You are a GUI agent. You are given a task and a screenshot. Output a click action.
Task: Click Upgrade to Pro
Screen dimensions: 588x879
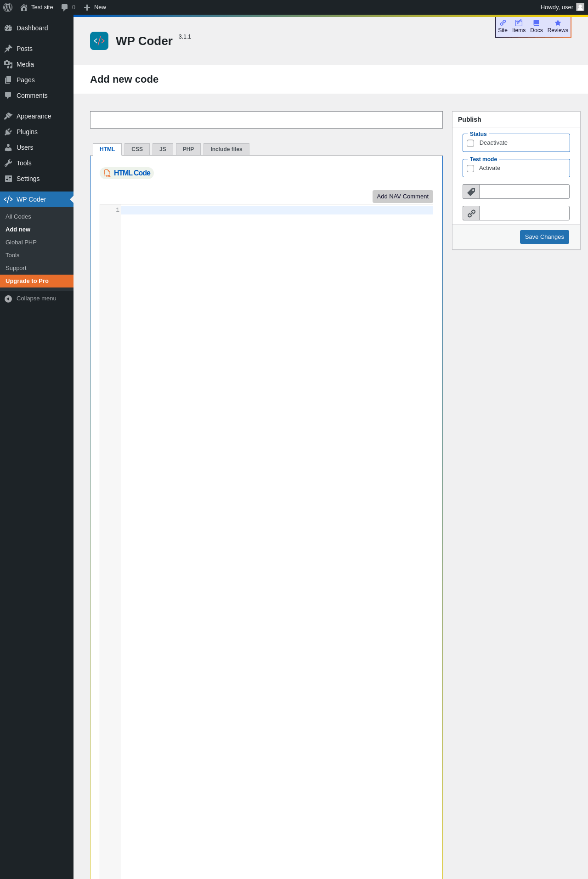pos(37,281)
